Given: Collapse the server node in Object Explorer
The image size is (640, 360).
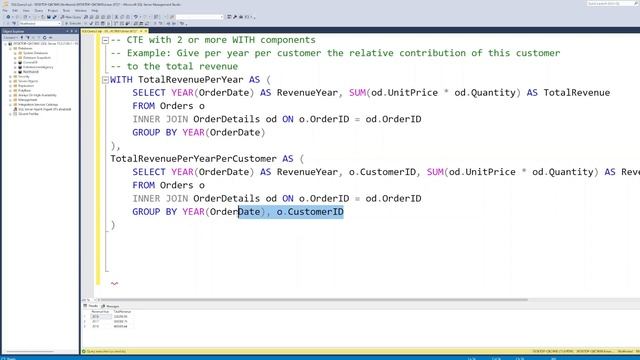Looking at the screenshot, I should pyautogui.click(x=5, y=44).
